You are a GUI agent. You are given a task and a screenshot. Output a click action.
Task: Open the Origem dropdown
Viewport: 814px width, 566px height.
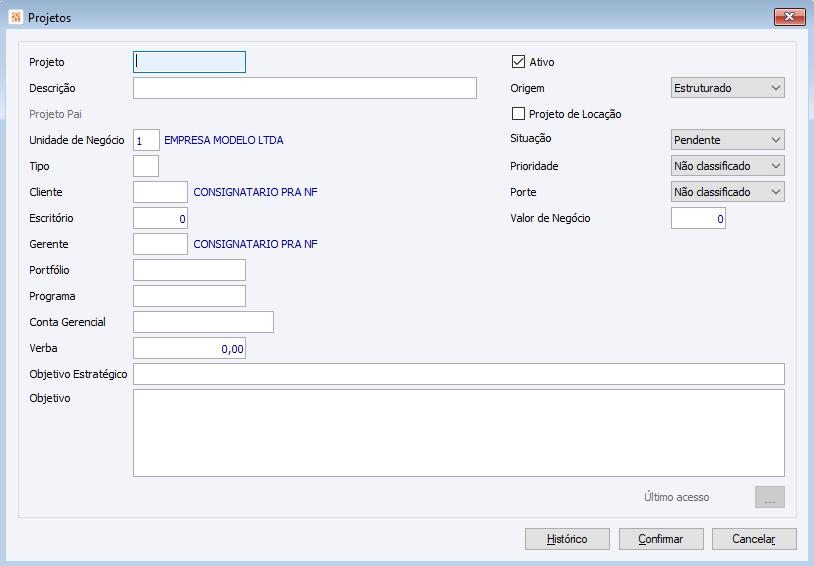727,88
